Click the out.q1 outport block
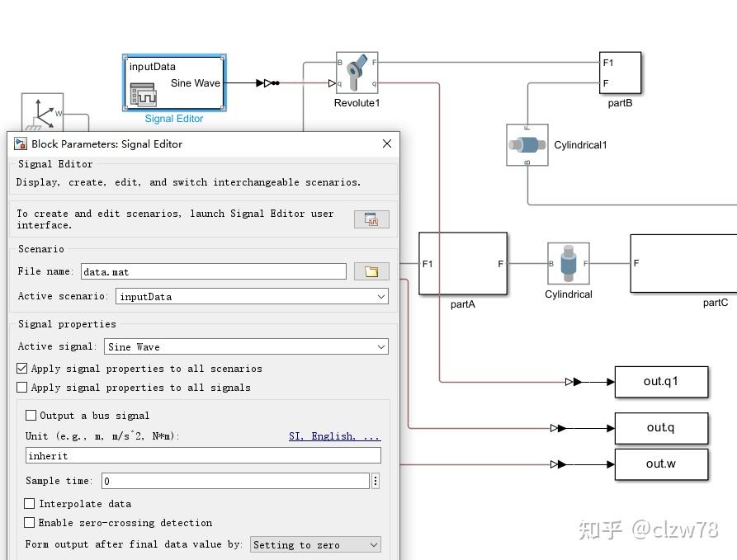The image size is (737, 560). click(x=660, y=381)
